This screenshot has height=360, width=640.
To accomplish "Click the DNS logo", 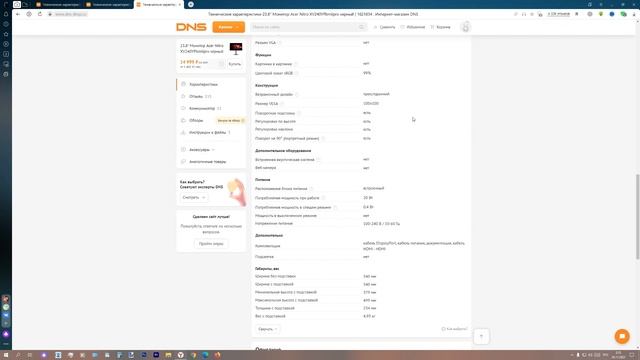I will click(x=191, y=27).
